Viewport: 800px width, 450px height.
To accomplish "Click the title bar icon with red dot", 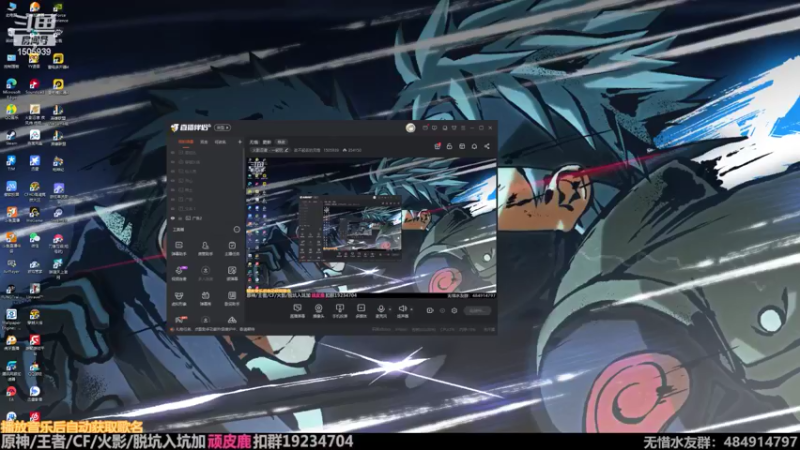I will pyautogui.click(x=425, y=128).
